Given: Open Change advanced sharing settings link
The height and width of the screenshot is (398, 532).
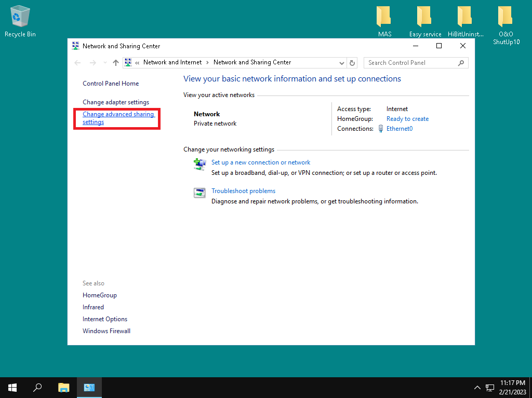Looking at the screenshot, I should pyautogui.click(x=118, y=118).
